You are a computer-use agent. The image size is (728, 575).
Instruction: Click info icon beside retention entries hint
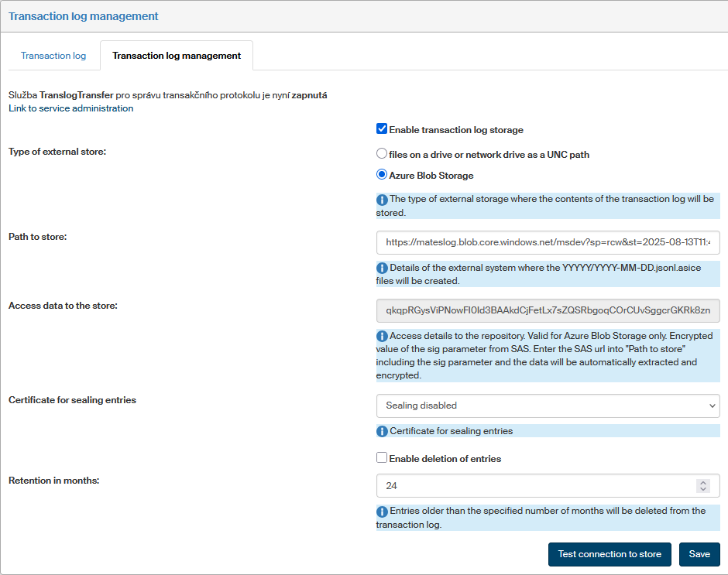point(382,512)
